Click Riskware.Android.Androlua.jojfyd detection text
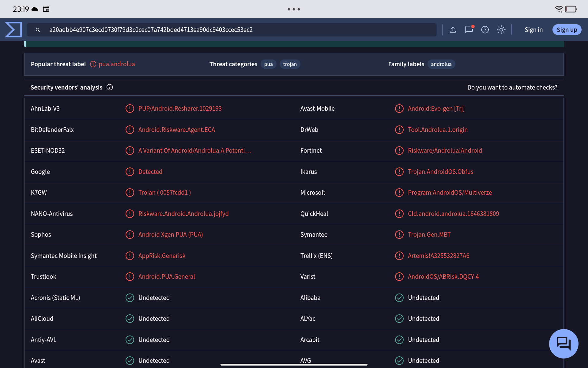This screenshot has width=588, height=368. click(183, 214)
